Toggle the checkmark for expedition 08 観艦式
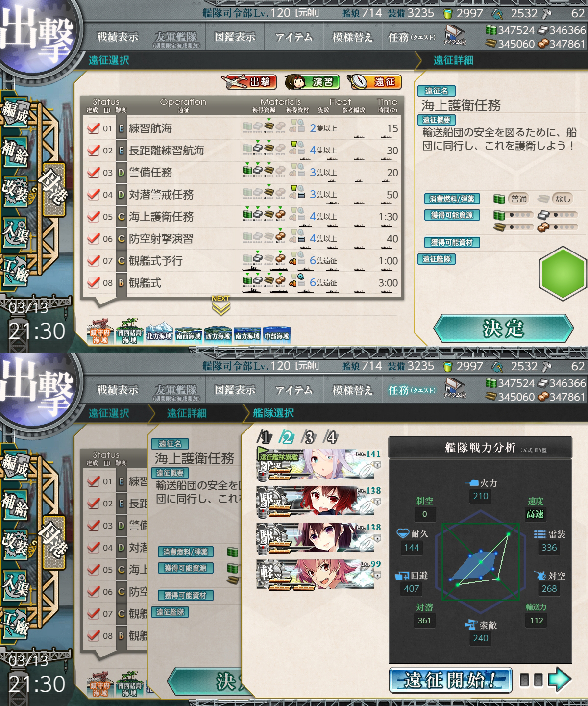The height and width of the screenshot is (706, 588). (x=93, y=283)
